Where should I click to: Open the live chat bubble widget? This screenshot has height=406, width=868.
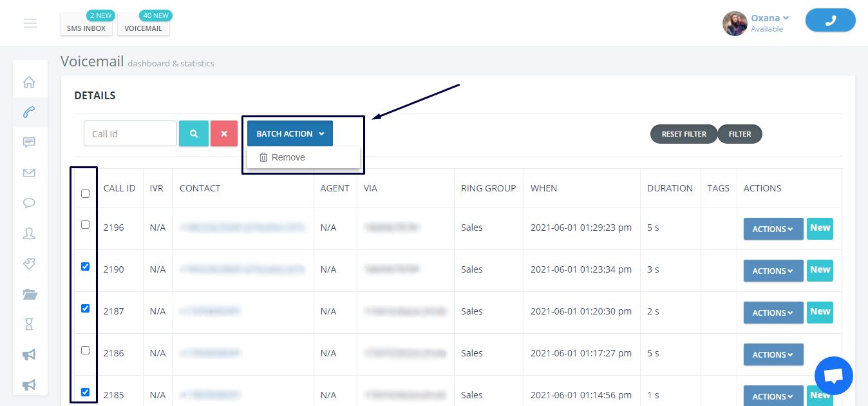[833, 376]
